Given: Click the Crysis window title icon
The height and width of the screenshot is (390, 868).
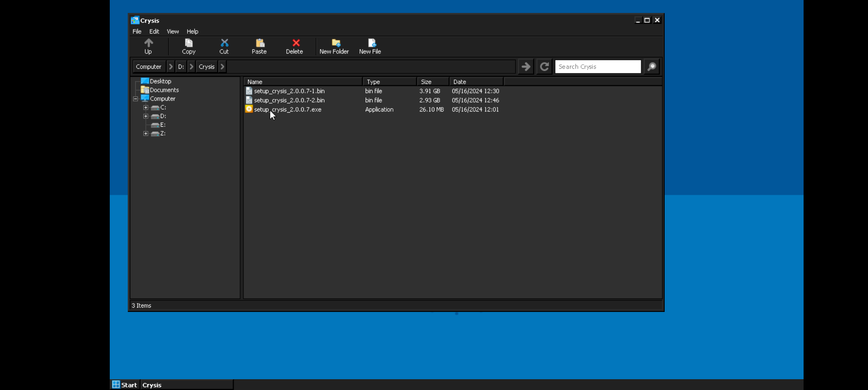Looking at the screenshot, I should 135,20.
